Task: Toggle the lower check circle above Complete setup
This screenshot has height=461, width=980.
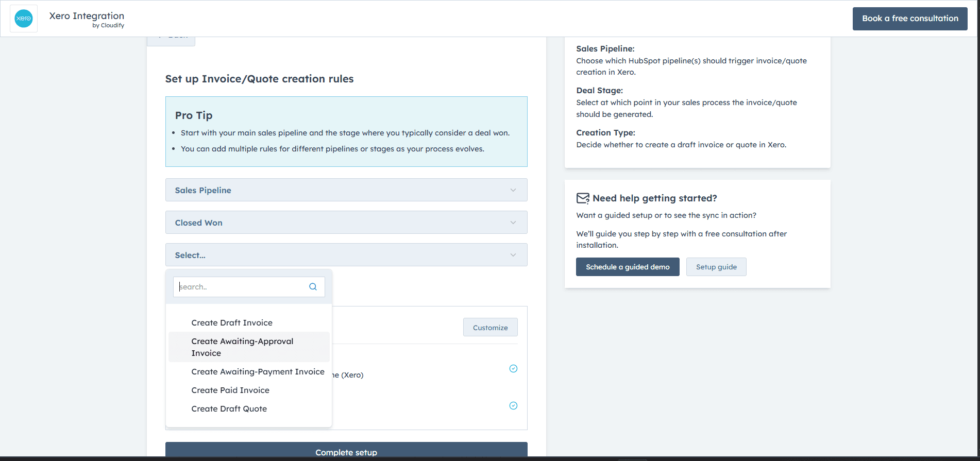Action: [513, 405]
